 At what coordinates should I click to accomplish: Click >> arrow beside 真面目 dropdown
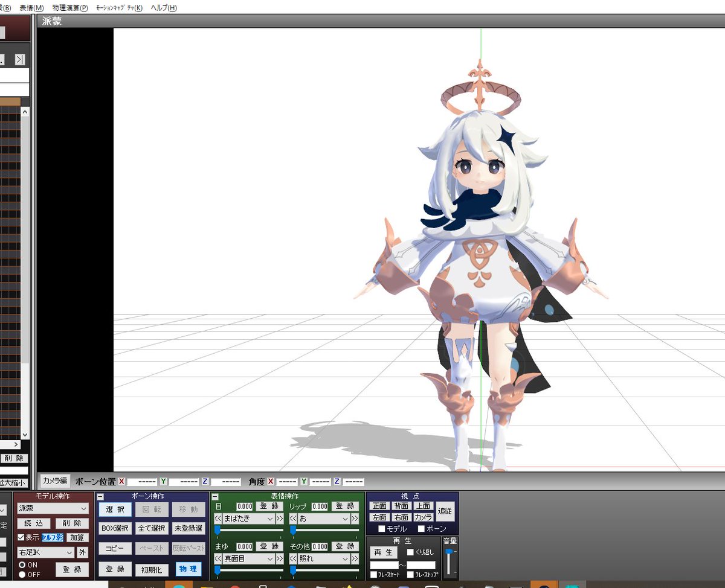279,559
